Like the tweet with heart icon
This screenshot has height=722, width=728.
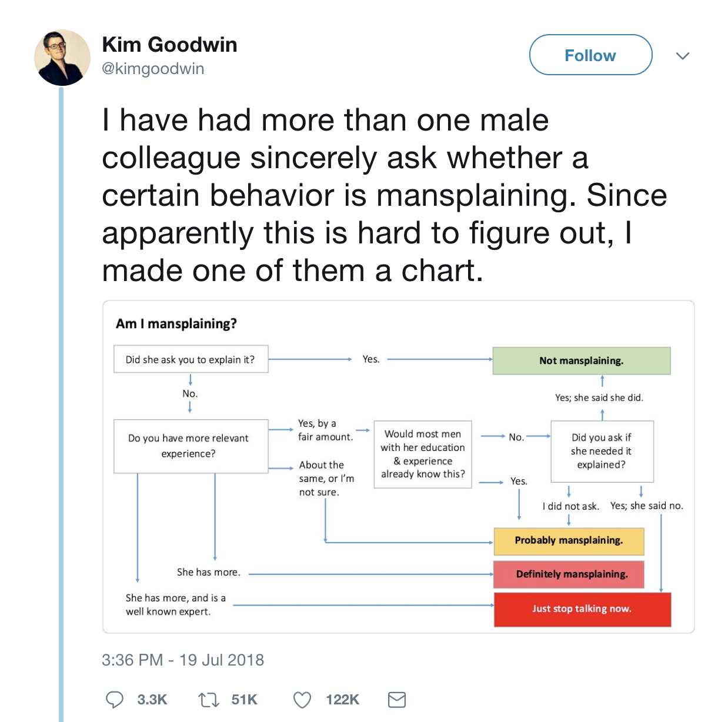pyautogui.click(x=302, y=700)
